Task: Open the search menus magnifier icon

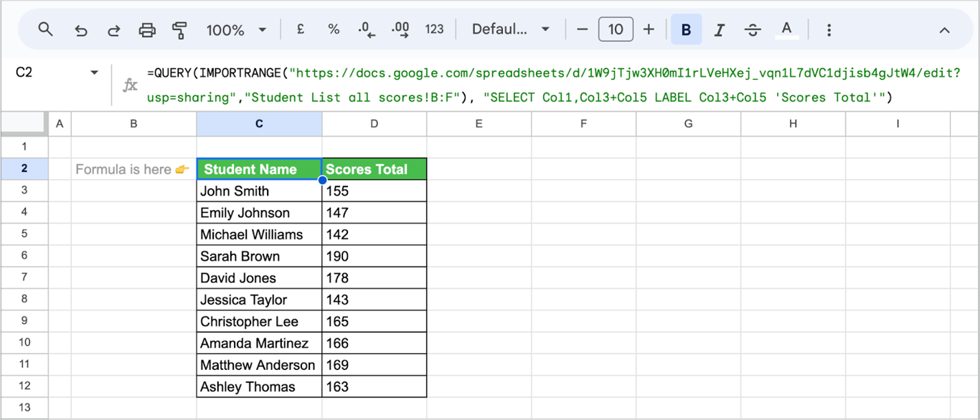Action: point(46,29)
